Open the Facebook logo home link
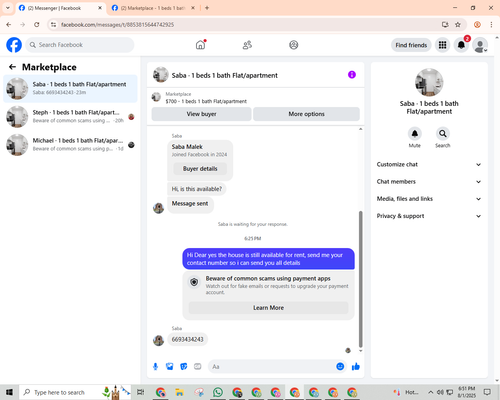The image size is (500, 400). pyautogui.click(x=14, y=45)
